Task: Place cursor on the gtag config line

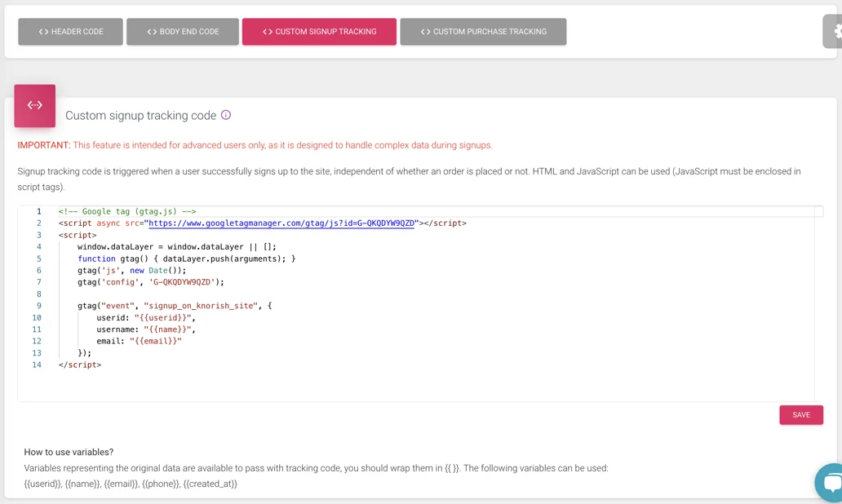Action: point(151,282)
